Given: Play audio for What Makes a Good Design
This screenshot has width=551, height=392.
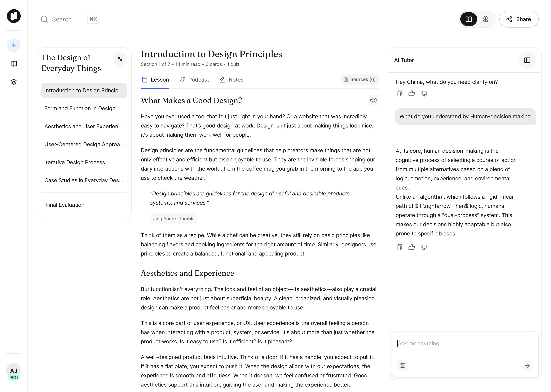Looking at the screenshot, I should 373,100.
